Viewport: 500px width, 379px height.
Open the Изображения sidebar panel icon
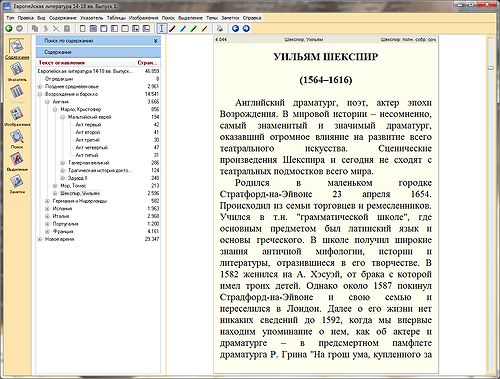17,114
